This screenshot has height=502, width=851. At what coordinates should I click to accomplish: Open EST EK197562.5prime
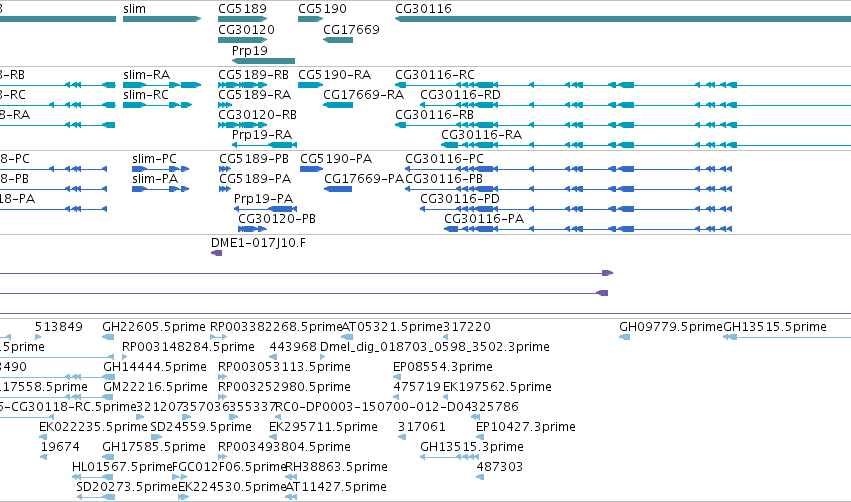coord(497,387)
